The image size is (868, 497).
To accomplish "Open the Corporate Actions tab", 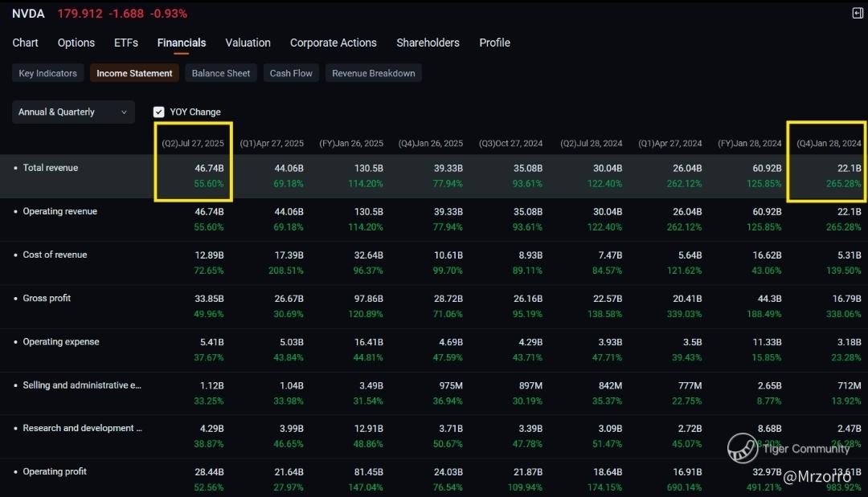I will click(333, 43).
